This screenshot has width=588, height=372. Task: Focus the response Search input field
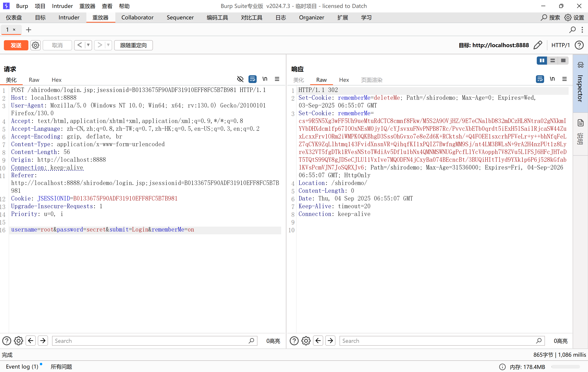pos(437,341)
